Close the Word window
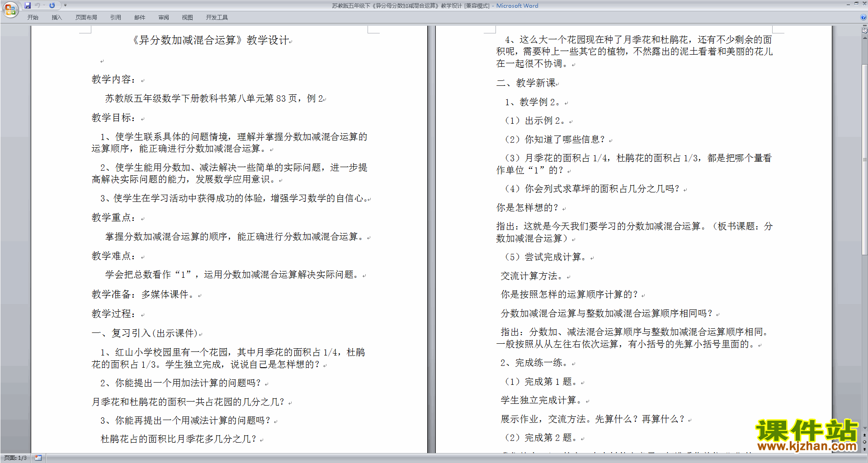The image size is (868, 463). 864,4
